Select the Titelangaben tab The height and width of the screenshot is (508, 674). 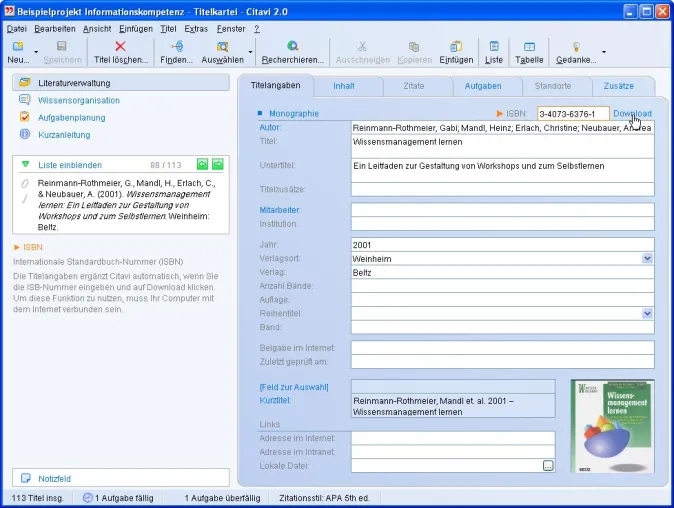(276, 86)
